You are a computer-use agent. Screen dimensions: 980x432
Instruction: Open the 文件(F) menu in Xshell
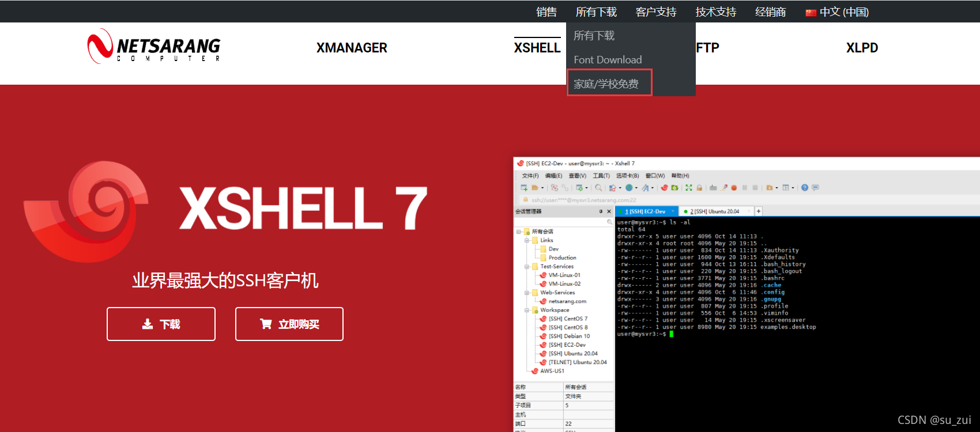[x=530, y=176]
